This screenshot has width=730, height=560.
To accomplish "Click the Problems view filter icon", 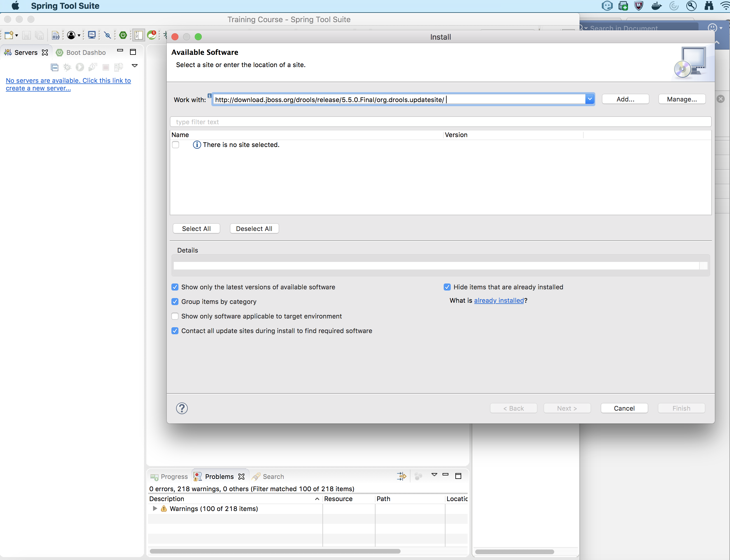I will 401,476.
